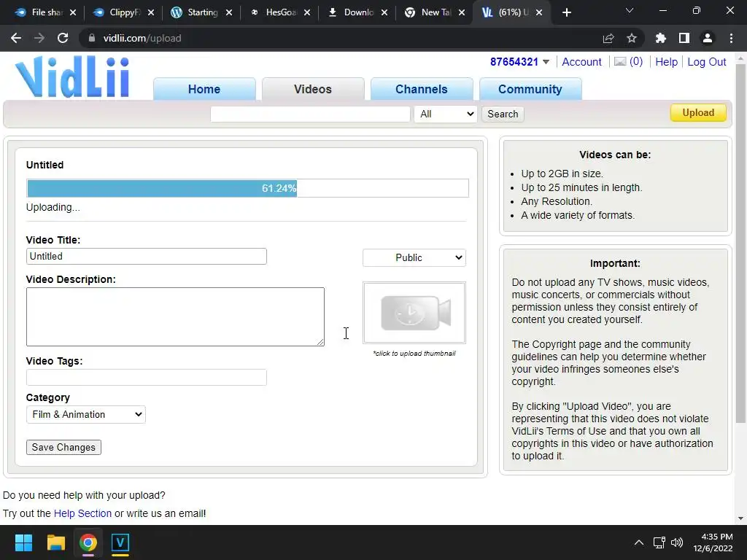747x560 pixels.
Task: Open Windows Start menu
Action: coord(23,542)
